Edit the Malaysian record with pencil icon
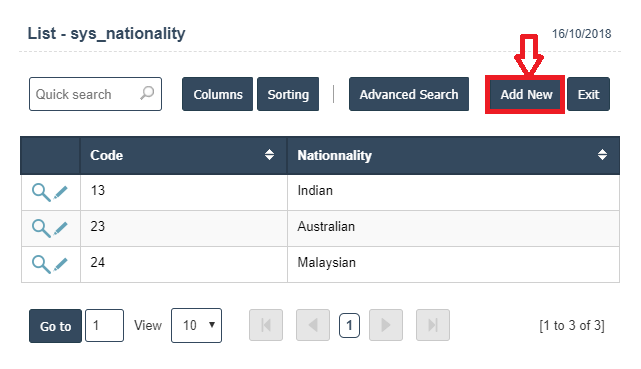 pyautogui.click(x=61, y=264)
